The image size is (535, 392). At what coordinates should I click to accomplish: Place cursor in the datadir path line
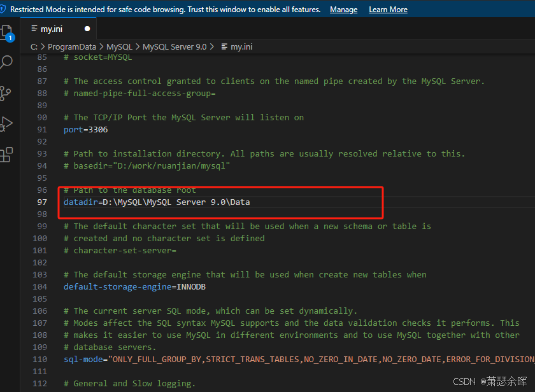(160, 202)
